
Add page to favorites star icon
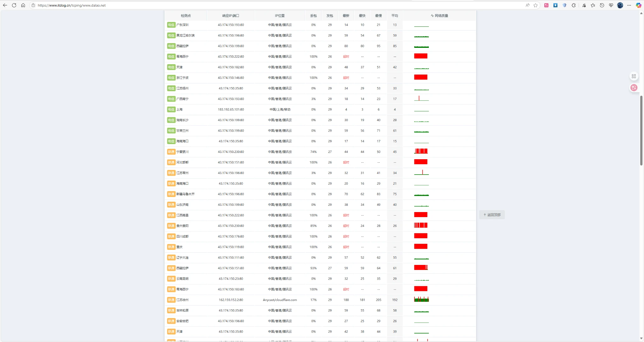536,5
